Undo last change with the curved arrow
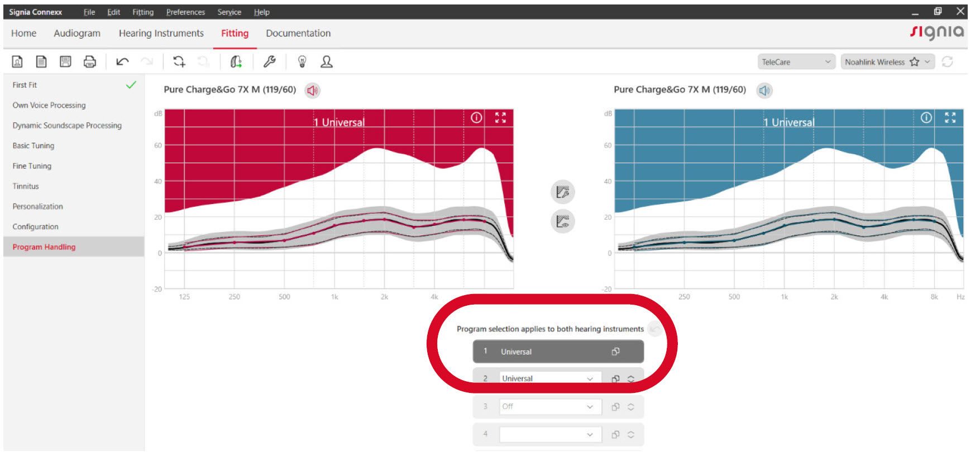The height and width of the screenshot is (460, 980). coord(122,61)
